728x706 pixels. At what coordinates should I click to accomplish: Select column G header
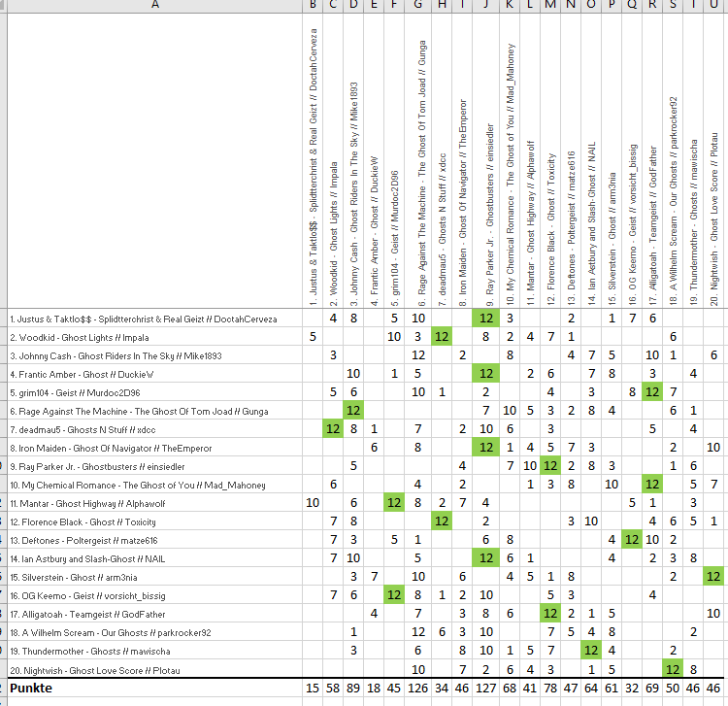(x=417, y=5)
